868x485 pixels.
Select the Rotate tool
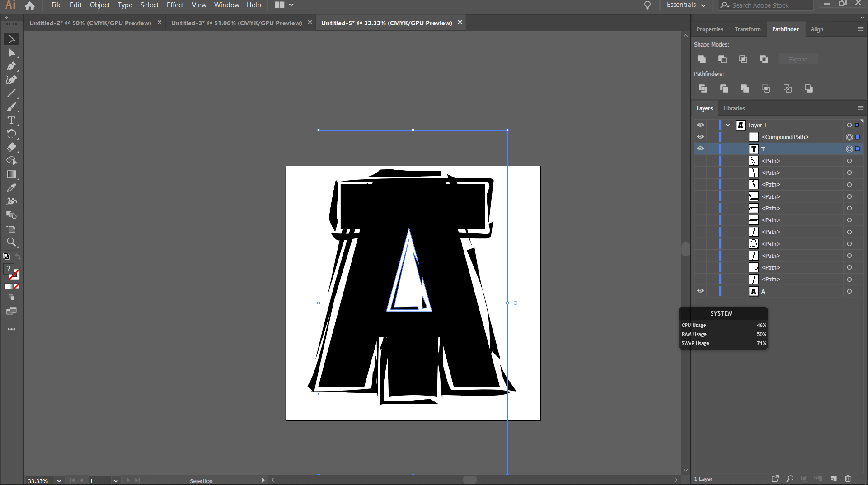(12, 134)
